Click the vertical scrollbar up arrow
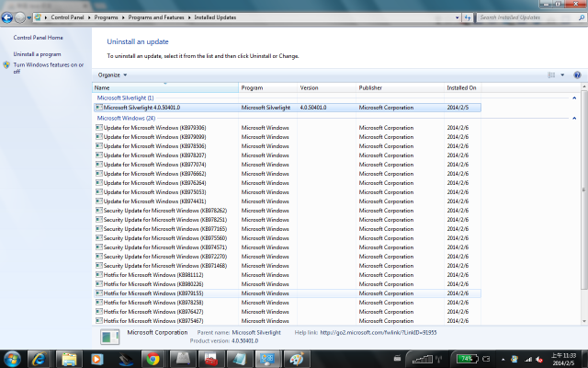 584,86
